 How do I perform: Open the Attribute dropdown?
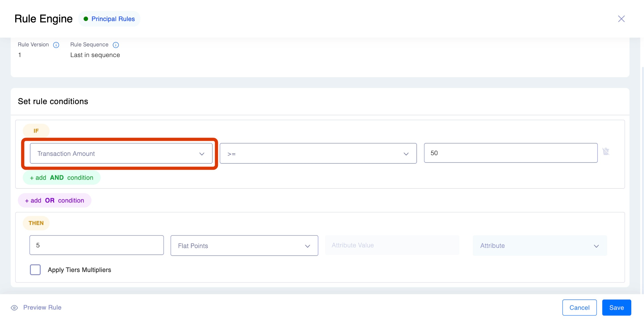tap(540, 246)
